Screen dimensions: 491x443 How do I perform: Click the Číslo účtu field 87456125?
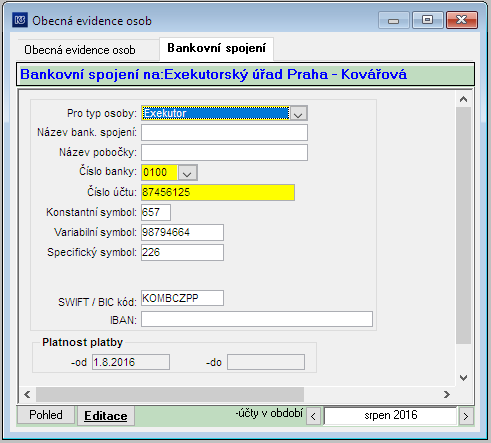[x=218, y=192]
